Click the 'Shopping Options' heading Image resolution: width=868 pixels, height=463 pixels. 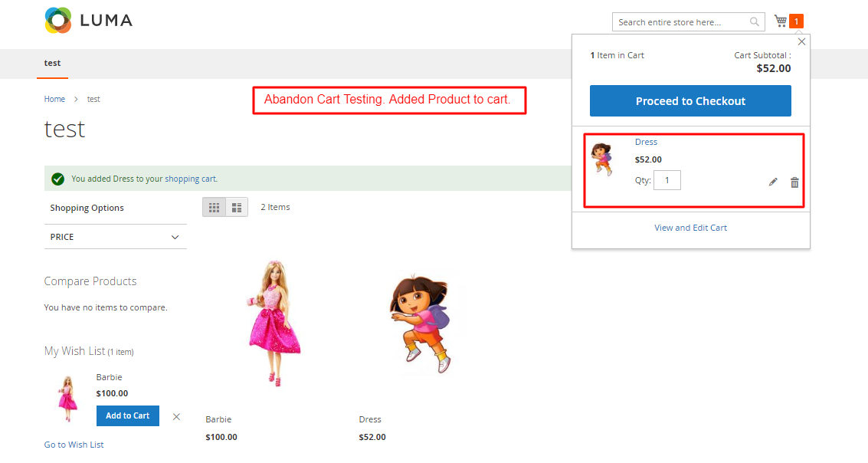(x=87, y=208)
